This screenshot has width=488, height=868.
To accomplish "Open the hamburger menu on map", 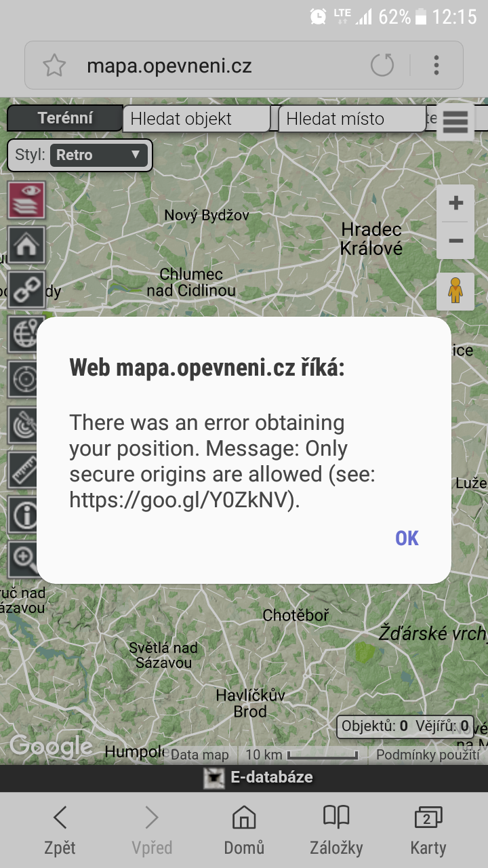I will [455, 123].
